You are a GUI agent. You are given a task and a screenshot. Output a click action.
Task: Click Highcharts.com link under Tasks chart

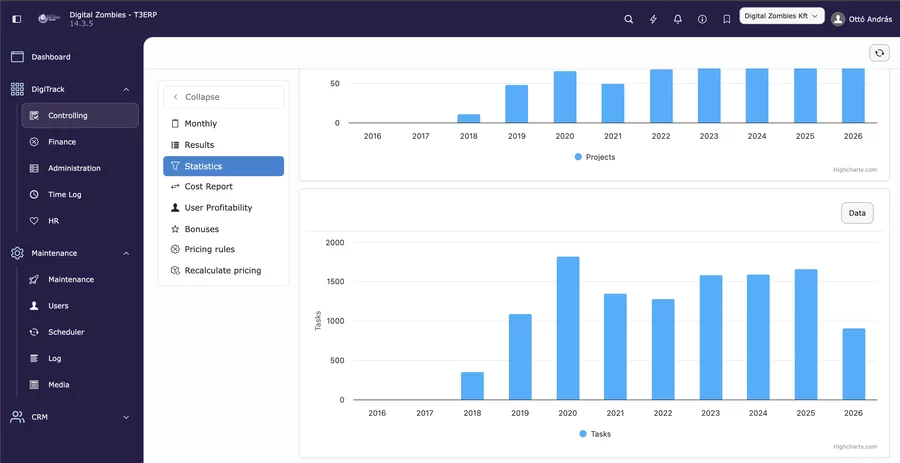(x=855, y=446)
